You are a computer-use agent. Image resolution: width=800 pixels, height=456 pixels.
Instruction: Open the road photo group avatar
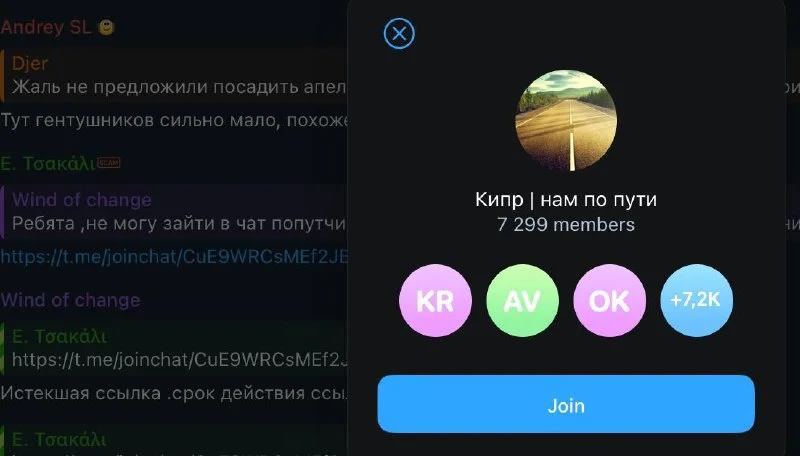pyautogui.click(x=566, y=120)
